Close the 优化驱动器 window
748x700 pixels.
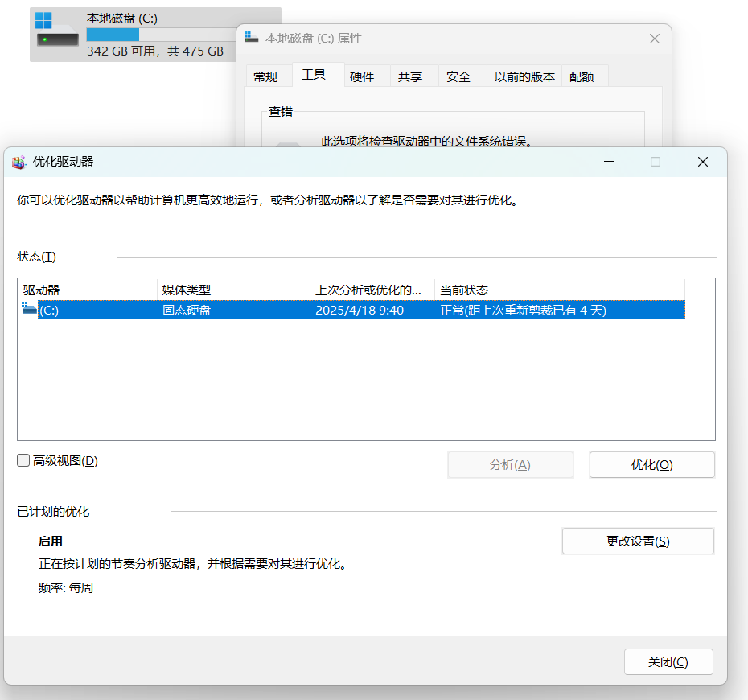pos(703,162)
